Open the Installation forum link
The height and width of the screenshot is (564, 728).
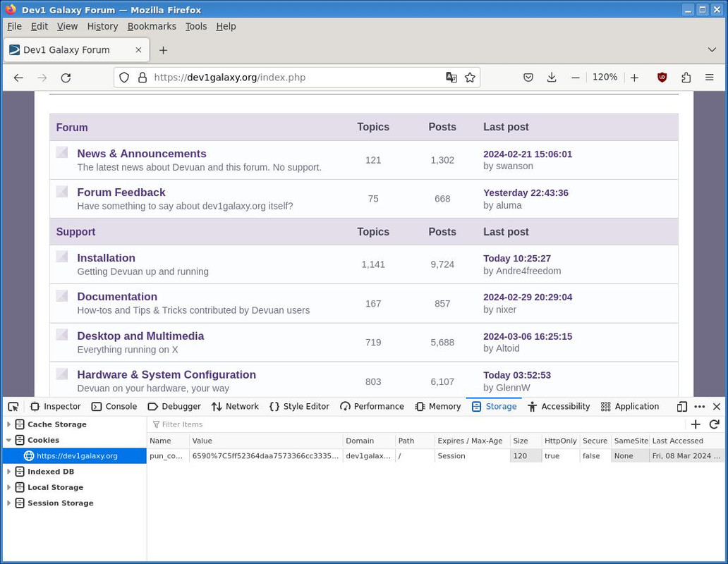107,258
